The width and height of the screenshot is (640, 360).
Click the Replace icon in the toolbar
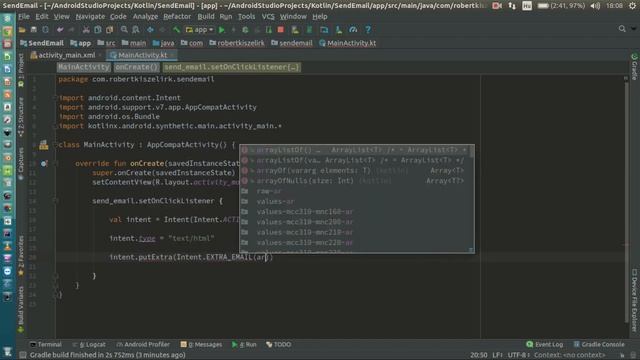pyautogui.click(x=136, y=30)
